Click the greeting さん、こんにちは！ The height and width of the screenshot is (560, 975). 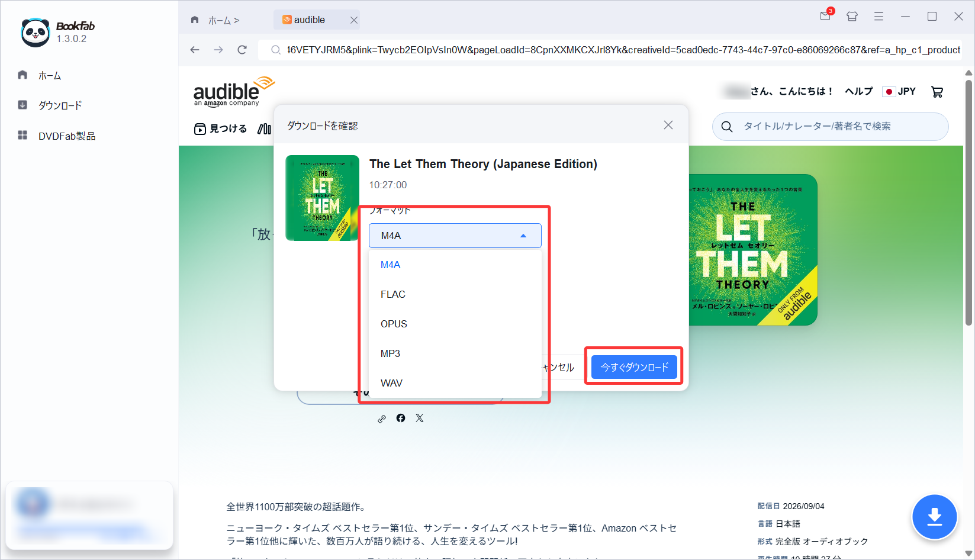(791, 91)
